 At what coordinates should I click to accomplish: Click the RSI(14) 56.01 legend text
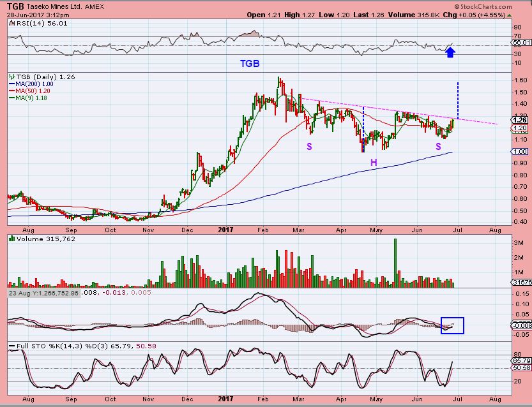pos(41,24)
